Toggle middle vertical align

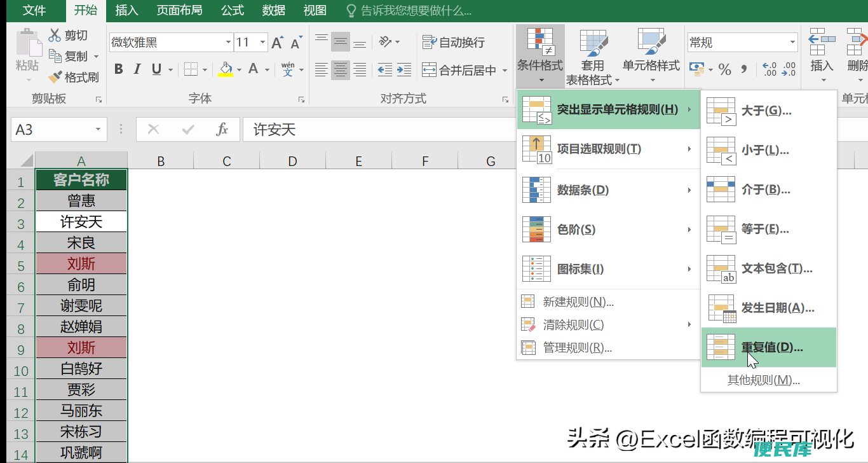(341, 42)
